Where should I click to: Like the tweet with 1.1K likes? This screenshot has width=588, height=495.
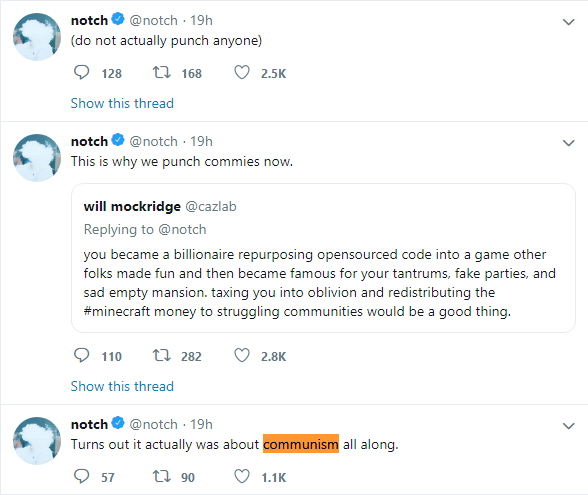pos(242,477)
